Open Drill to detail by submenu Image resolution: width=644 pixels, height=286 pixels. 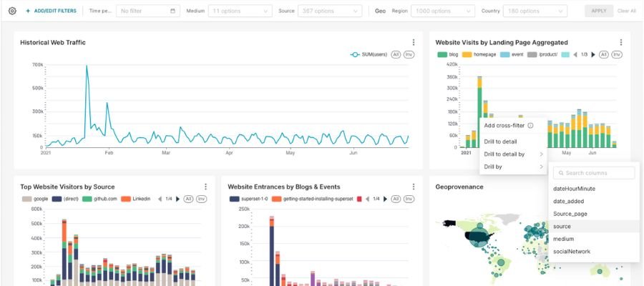[513, 154]
